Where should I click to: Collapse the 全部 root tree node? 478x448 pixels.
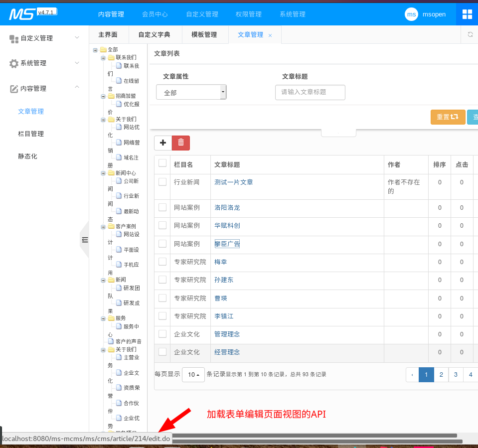click(95, 50)
